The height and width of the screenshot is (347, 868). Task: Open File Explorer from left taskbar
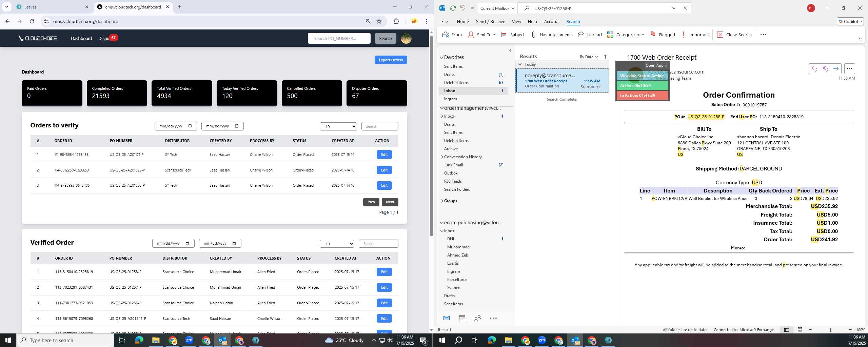pyautogui.click(x=156, y=340)
